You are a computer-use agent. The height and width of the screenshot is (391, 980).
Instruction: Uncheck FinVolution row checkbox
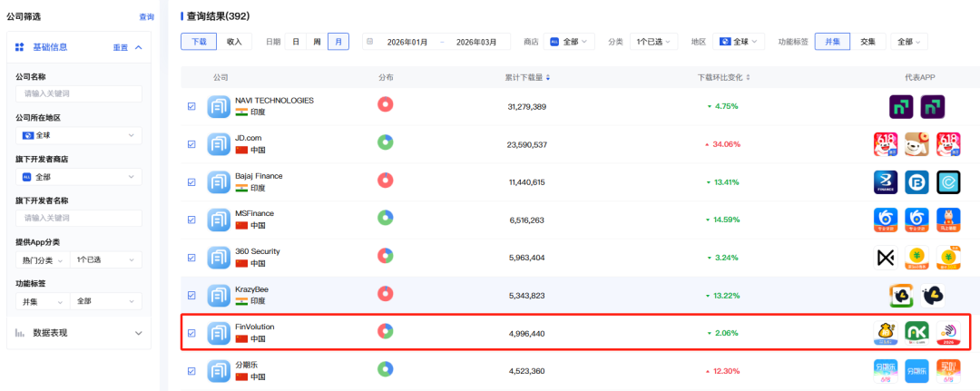pos(191,333)
